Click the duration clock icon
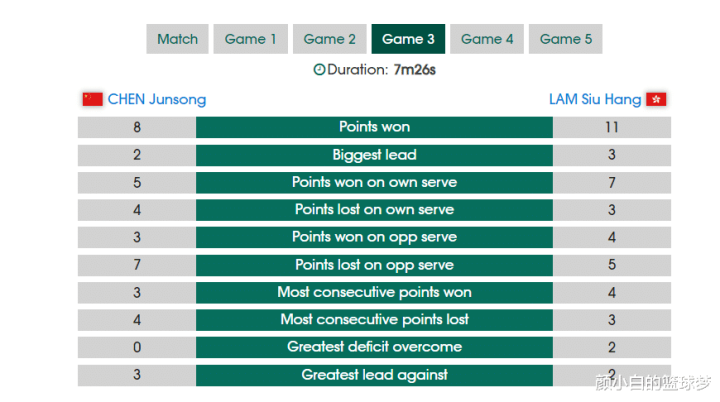 319,70
